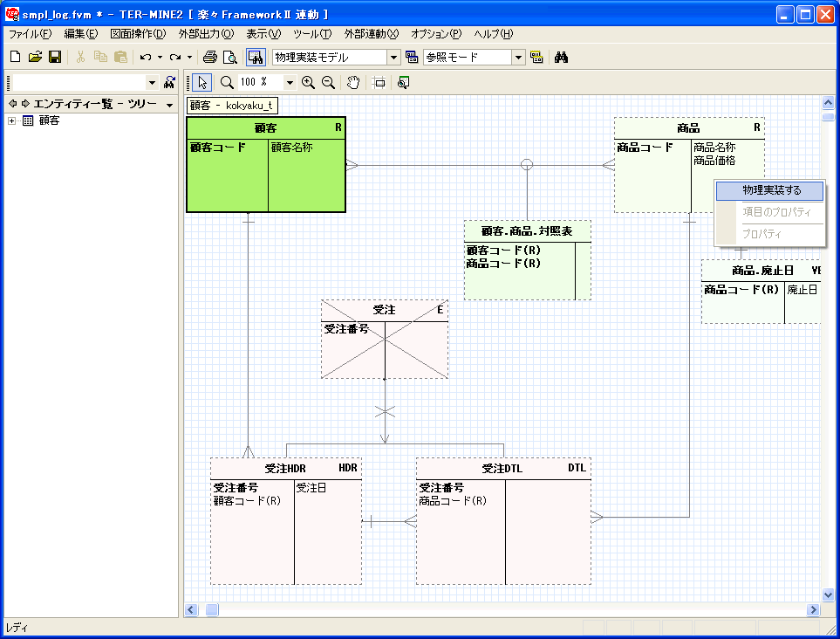This screenshot has height=639, width=840.
Task: Open print preview icon
Action: pyautogui.click(x=229, y=57)
